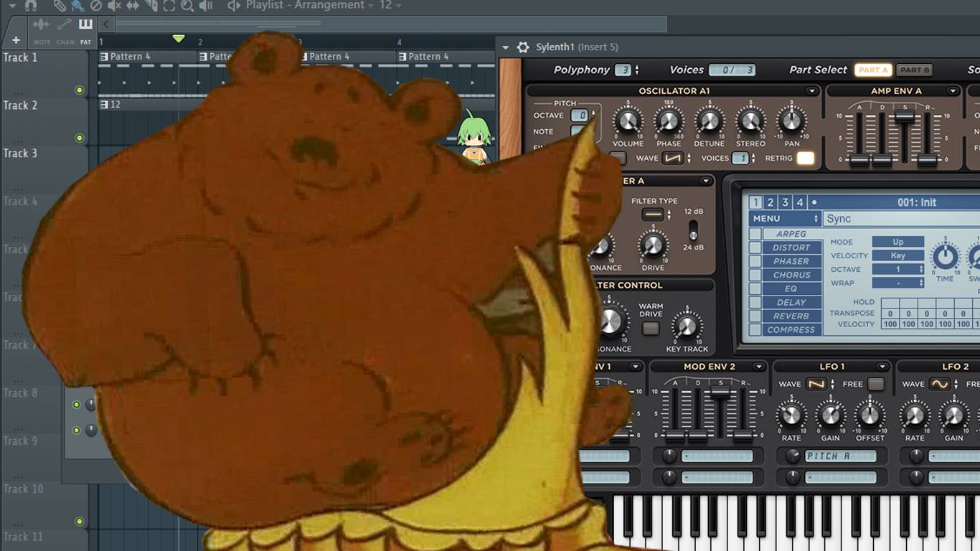
Task: Open the DELAY effect page
Action: pyautogui.click(x=792, y=302)
